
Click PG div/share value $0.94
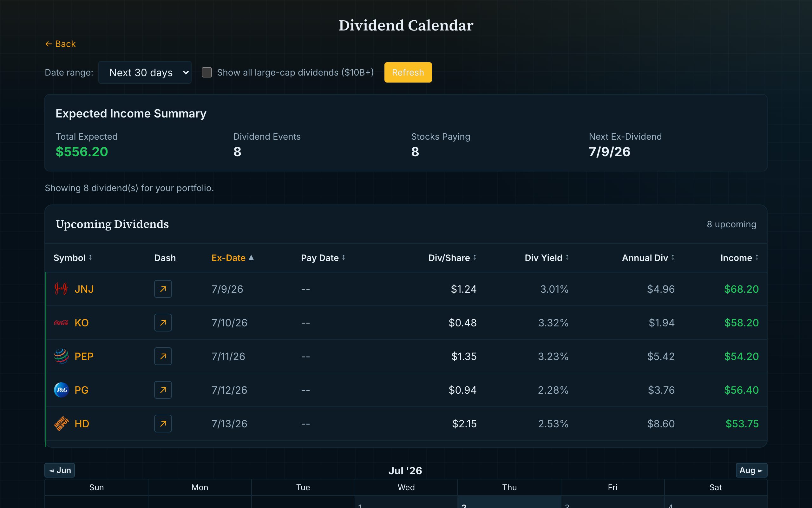coord(462,390)
